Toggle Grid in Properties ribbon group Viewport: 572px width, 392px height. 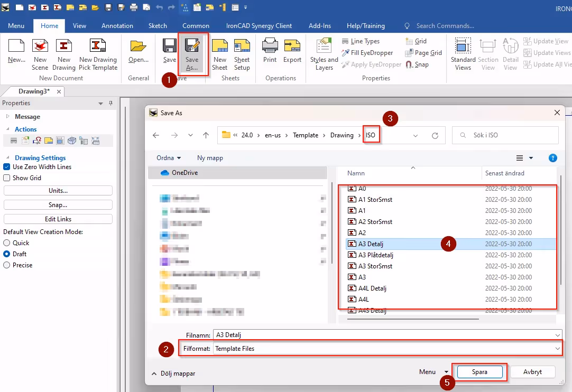(x=416, y=41)
